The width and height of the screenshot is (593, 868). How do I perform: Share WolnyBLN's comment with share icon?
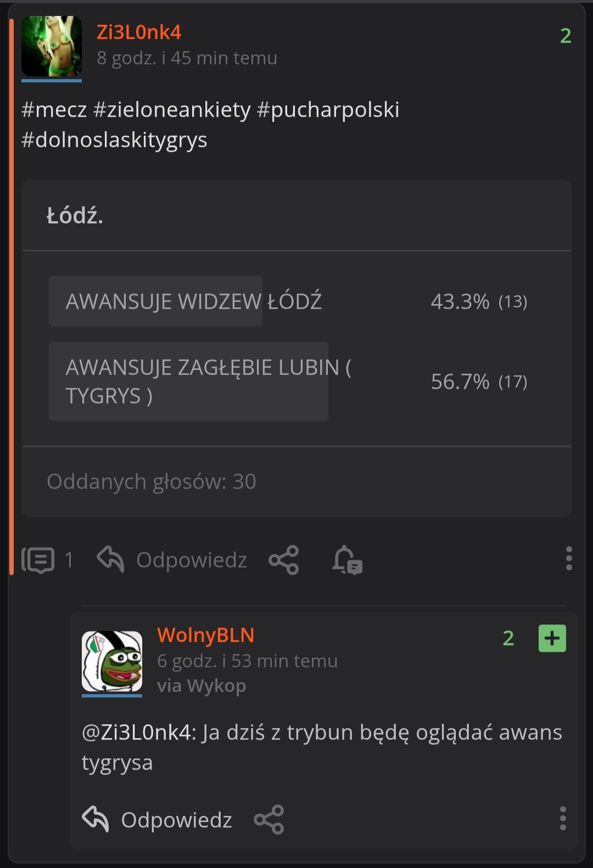[x=269, y=820]
